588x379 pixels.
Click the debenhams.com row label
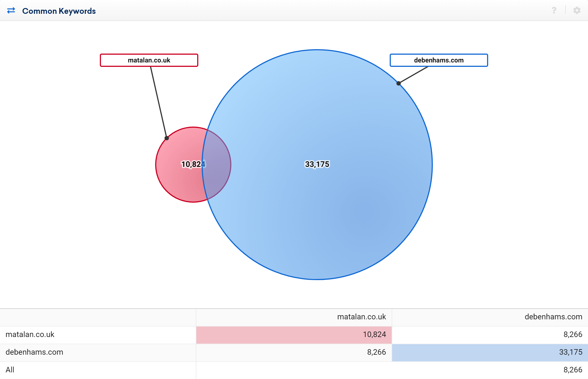pyautogui.click(x=34, y=352)
